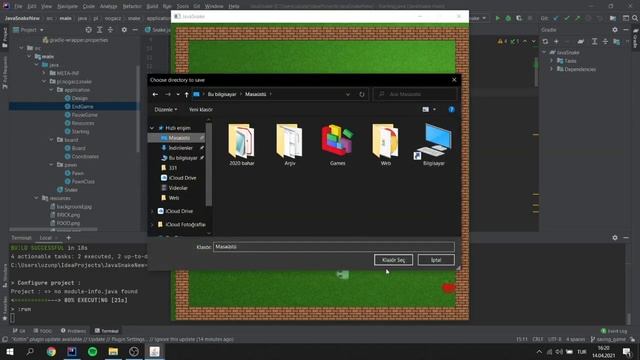640x360 pixels.
Task: Click navigation pane vertical scrollbar
Action: 209,165
